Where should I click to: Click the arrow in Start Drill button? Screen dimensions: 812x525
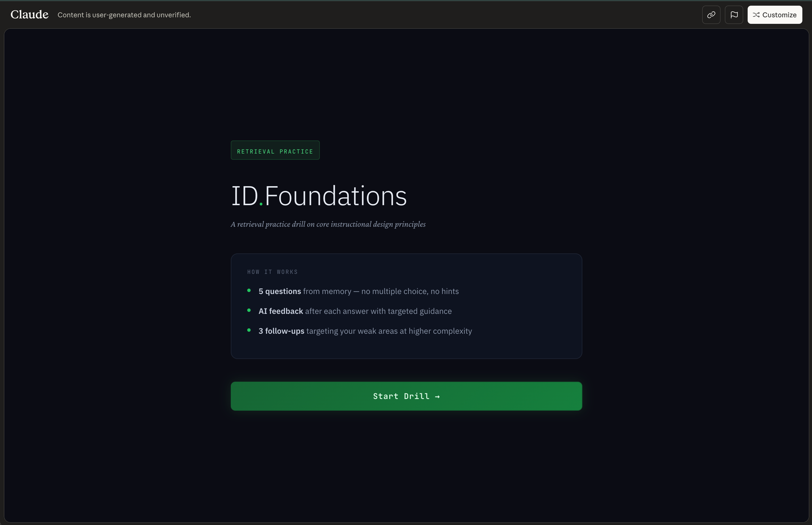click(x=437, y=396)
